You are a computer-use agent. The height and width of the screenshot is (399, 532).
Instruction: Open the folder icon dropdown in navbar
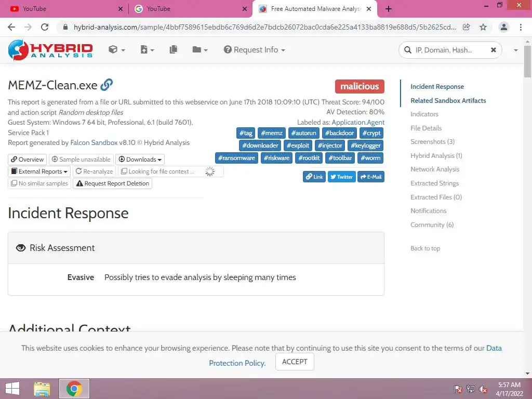coord(200,50)
